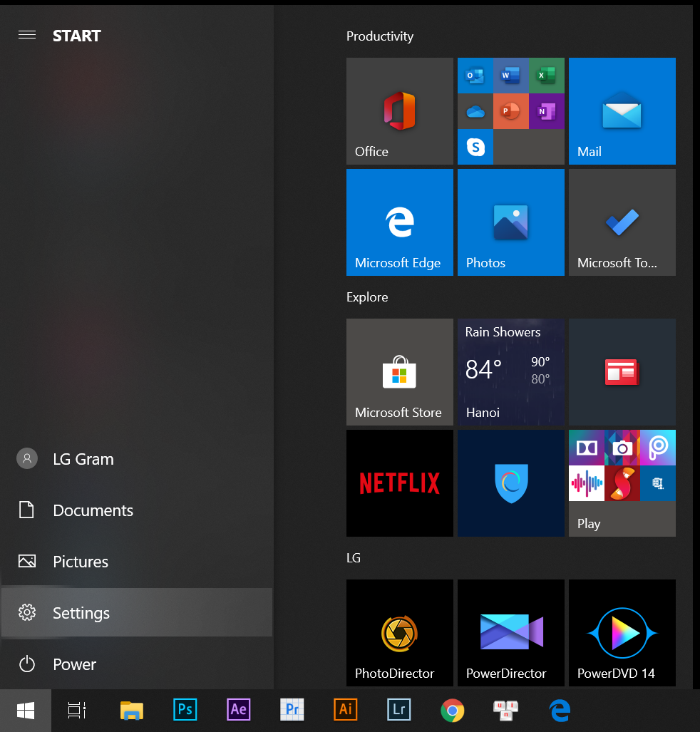The image size is (700, 732).
Task: Open Settings from the Start sidebar
Action: pyautogui.click(x=81, y=613)
